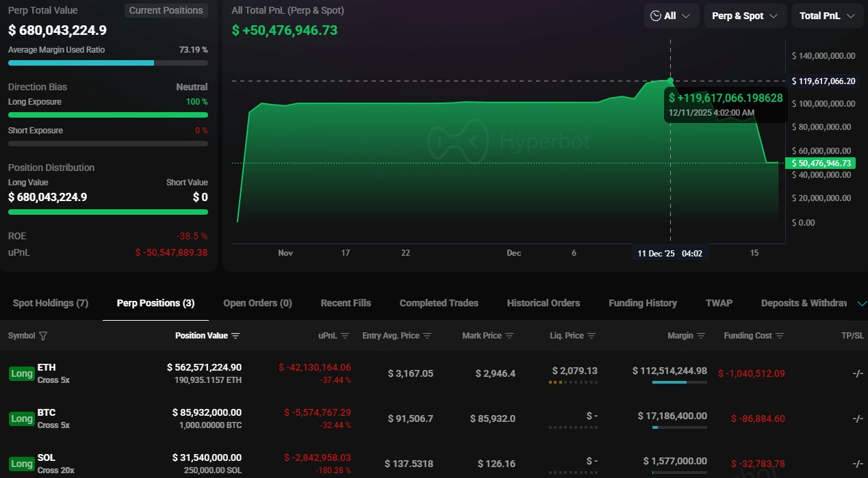Expand the Total PnL dropdown
Screen dimensions: 868x478
click(827, 16)
